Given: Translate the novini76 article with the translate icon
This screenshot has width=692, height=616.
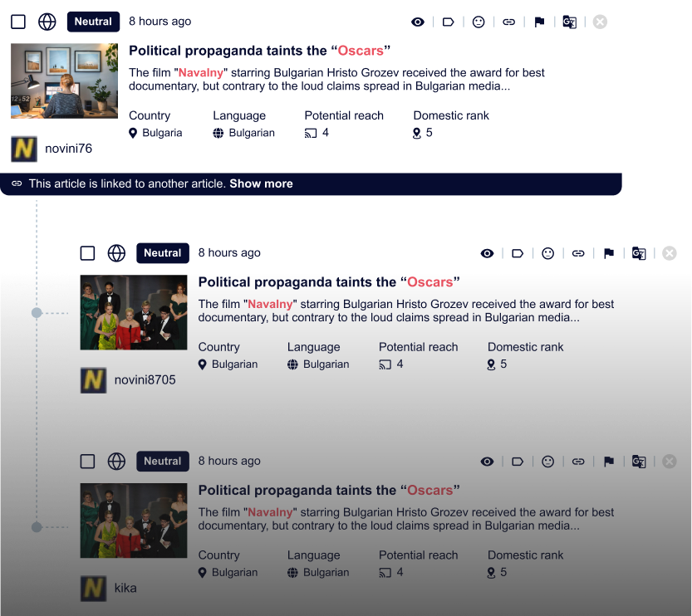Looking at the screenshot, I should [x=569, y=22].
